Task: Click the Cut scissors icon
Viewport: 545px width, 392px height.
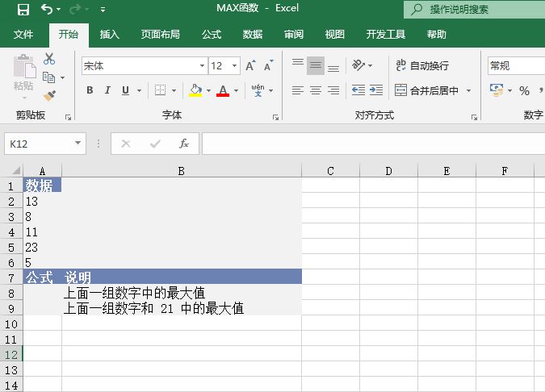Action: (49, 59)
